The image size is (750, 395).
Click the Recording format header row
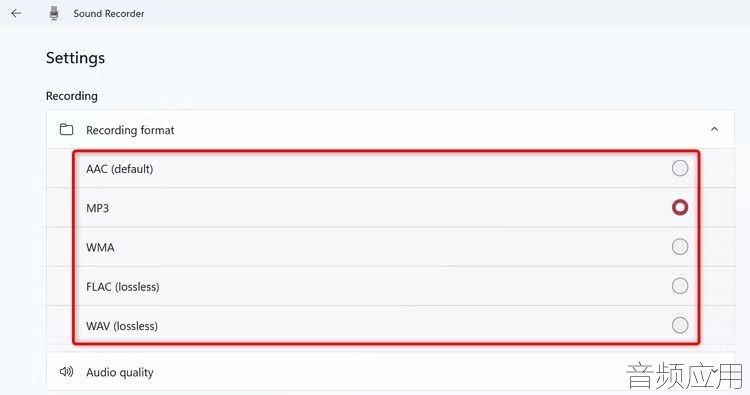pos(390,129)
